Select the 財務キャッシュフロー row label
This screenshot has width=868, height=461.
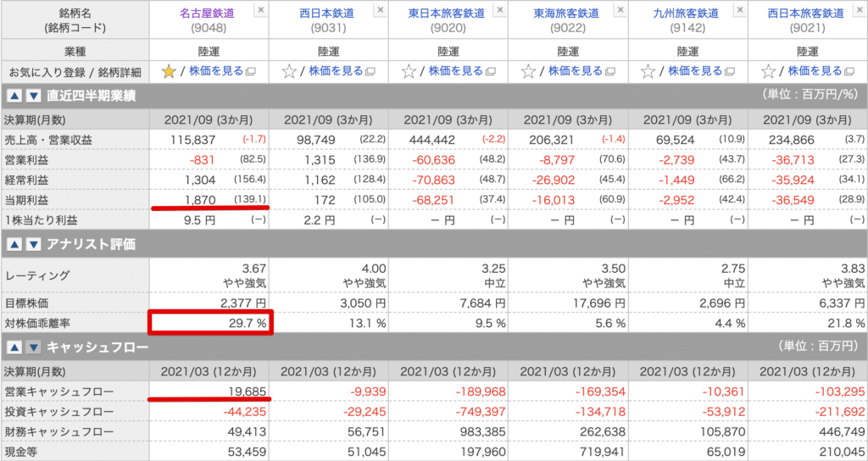59,432
